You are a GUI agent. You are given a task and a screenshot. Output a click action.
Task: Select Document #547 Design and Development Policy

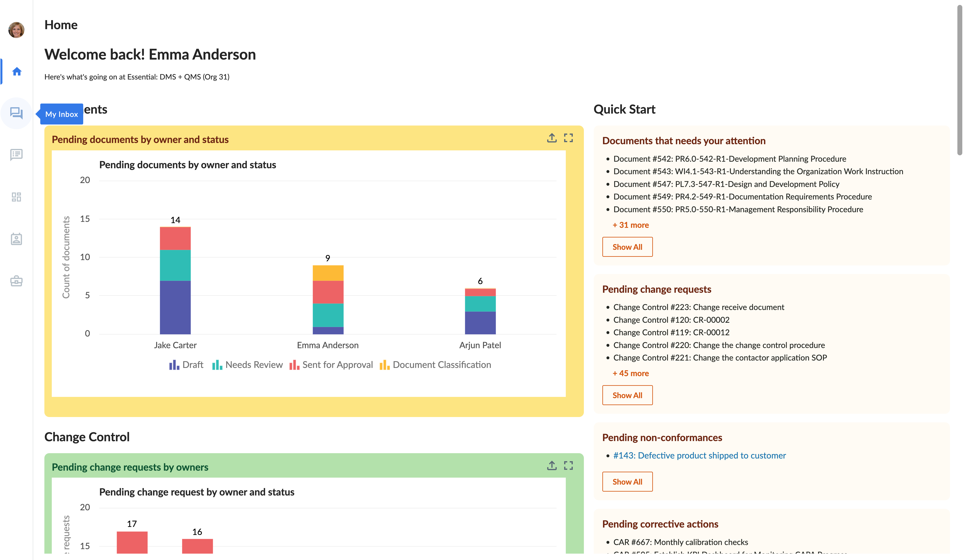pyautogui.click(x=726, y=184)
